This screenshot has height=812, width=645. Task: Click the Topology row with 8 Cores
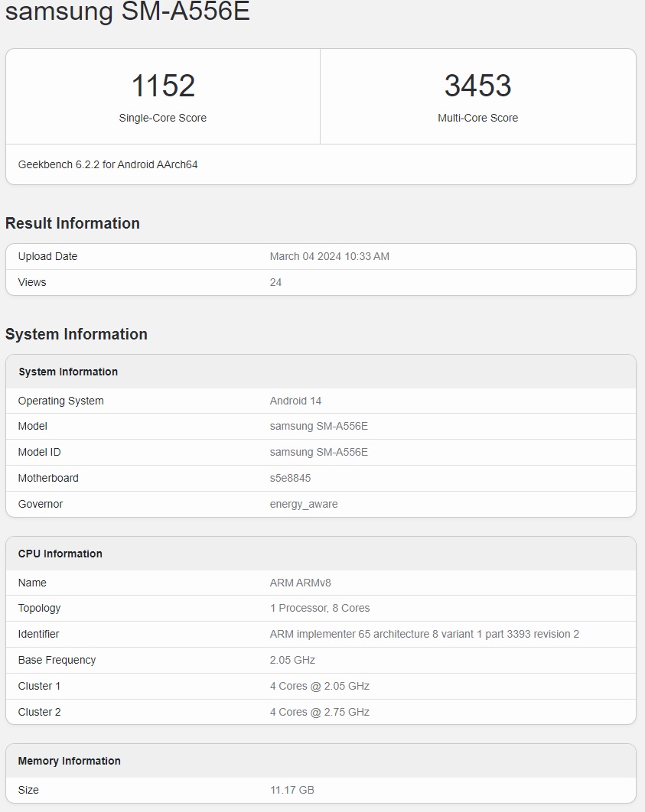(x=319, y=608)
